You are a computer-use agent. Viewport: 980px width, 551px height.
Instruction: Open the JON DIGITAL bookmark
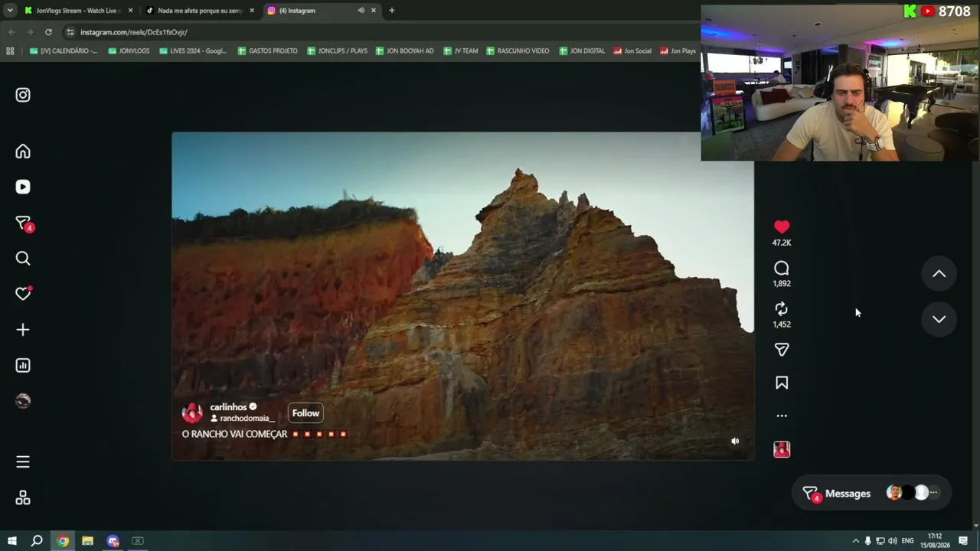click(x=582, y=51)
